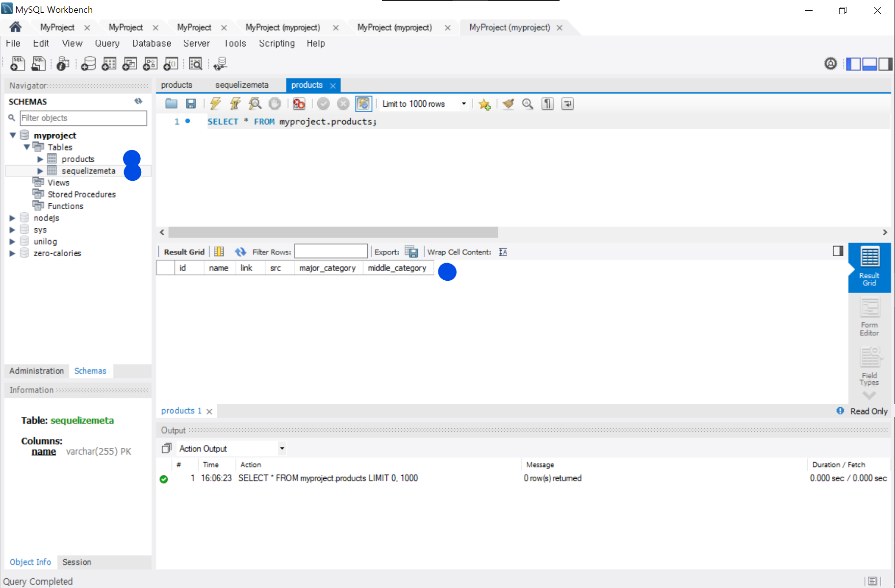Commit the transaction icon
The height and width of the screenshot is (588, 895).
tap(323, 103)
